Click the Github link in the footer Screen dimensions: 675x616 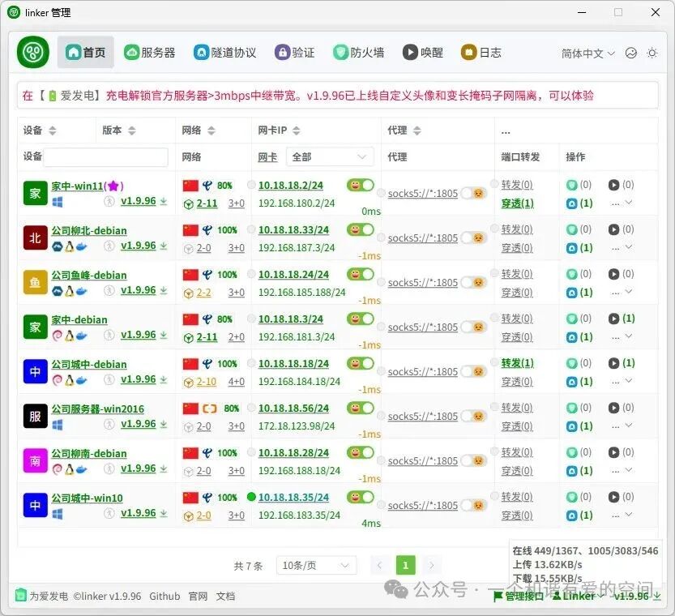pos(164,596)
